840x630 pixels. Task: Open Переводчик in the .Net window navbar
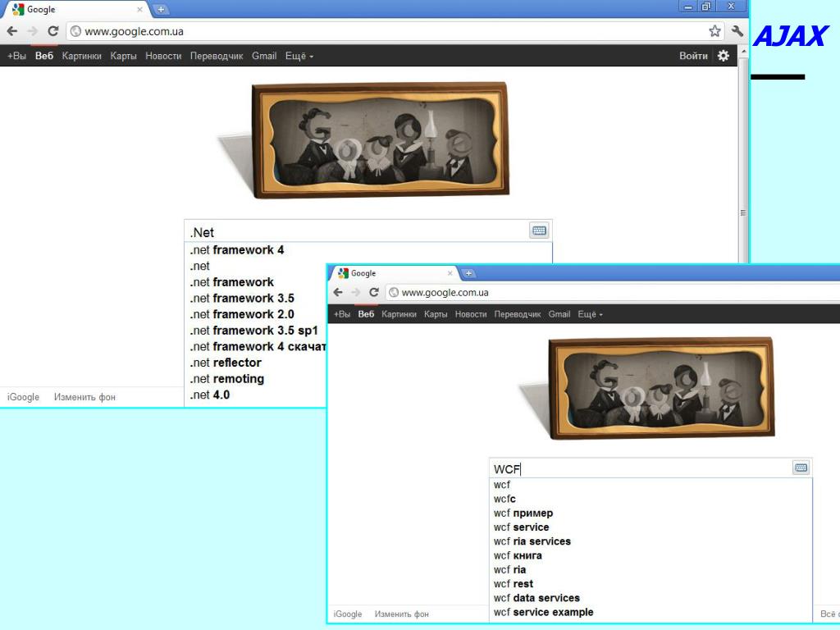pyautogui.click(x=217, y=56)
